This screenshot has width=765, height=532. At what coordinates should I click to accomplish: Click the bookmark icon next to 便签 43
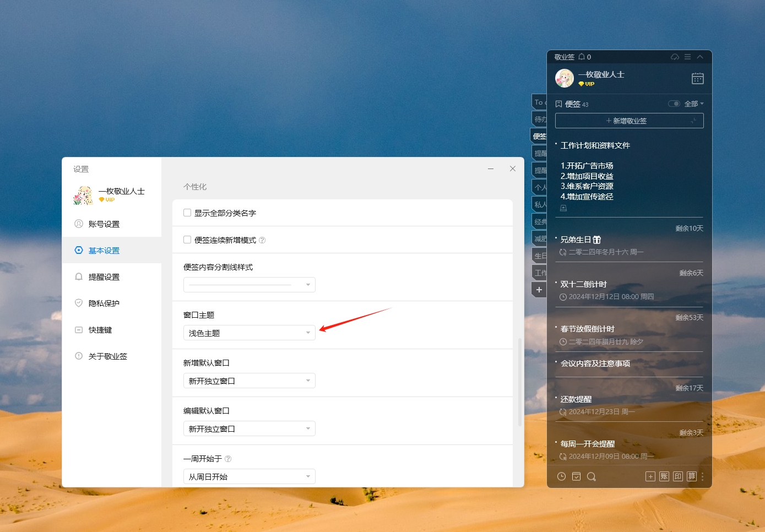[558, 104]
